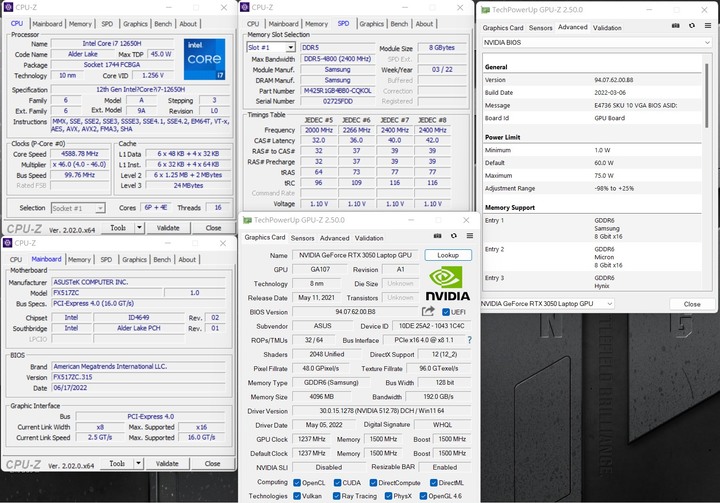The image size is (720, 503).
Task: Click the Bus Interface question mark icon
Action: click(469, 340)
